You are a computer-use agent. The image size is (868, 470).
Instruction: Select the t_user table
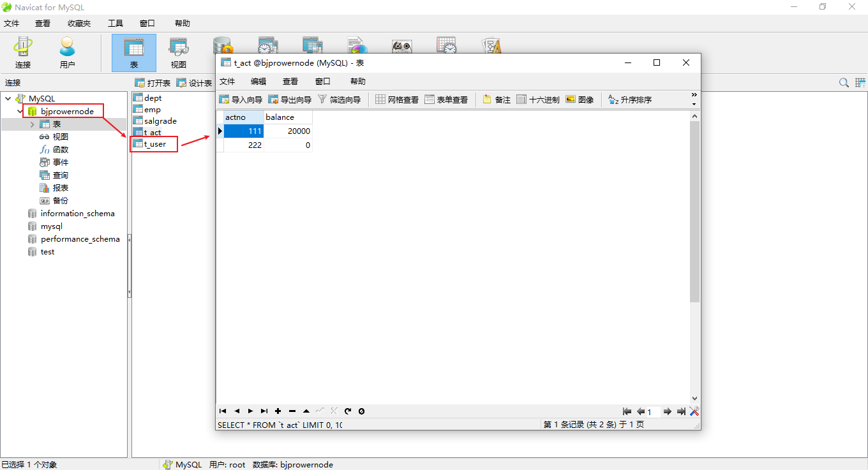149,144
